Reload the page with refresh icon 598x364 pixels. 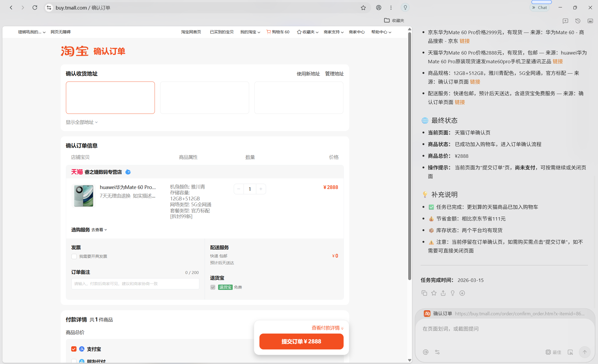[x=35, y=8]
